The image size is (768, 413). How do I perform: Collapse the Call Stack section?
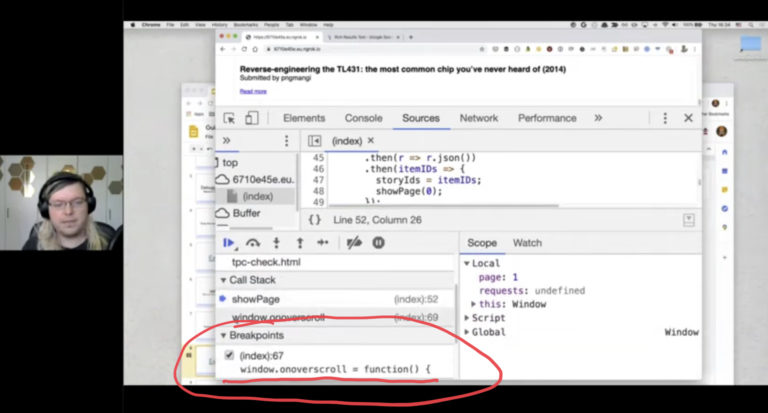[x=223, y=280]
